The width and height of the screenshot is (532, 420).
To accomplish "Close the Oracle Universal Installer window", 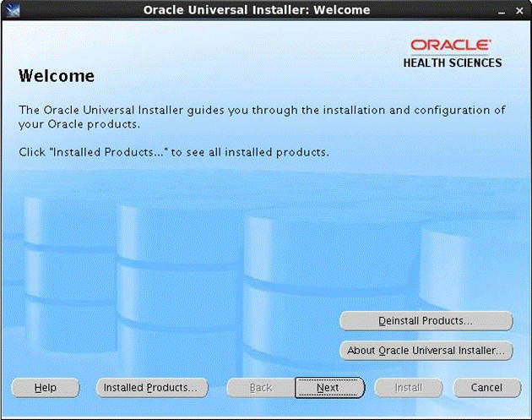I will (519, 10).
